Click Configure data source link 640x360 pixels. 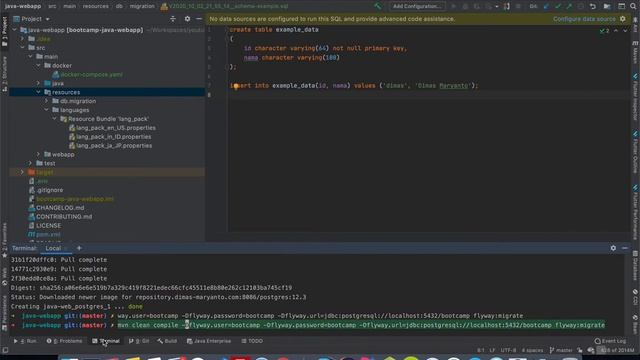pos(584,19)
